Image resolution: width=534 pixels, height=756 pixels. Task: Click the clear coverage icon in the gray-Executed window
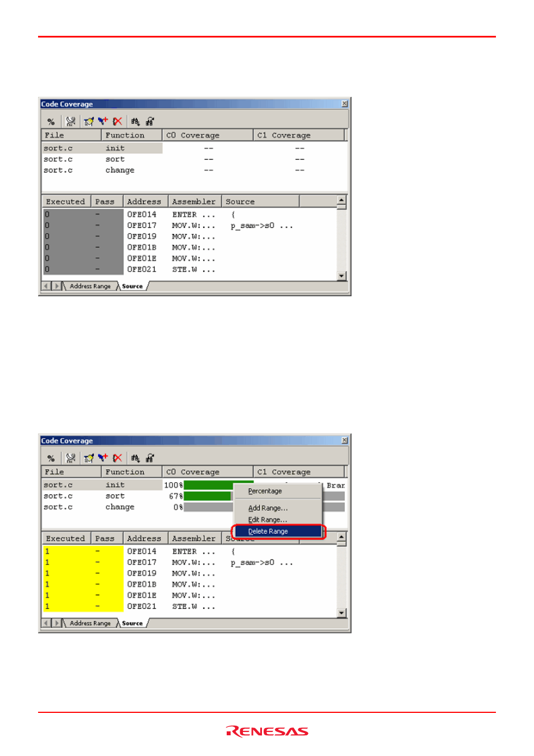pos(71,122)
